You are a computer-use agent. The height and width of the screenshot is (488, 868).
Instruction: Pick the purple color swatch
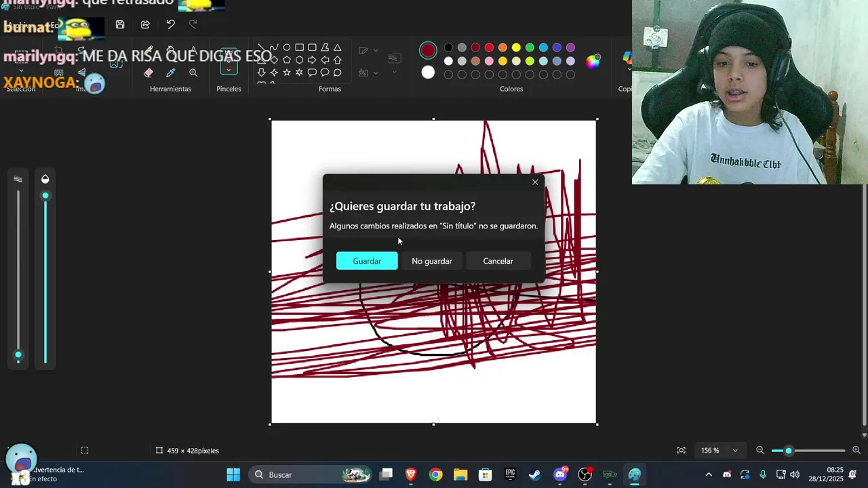coord(570,47)
